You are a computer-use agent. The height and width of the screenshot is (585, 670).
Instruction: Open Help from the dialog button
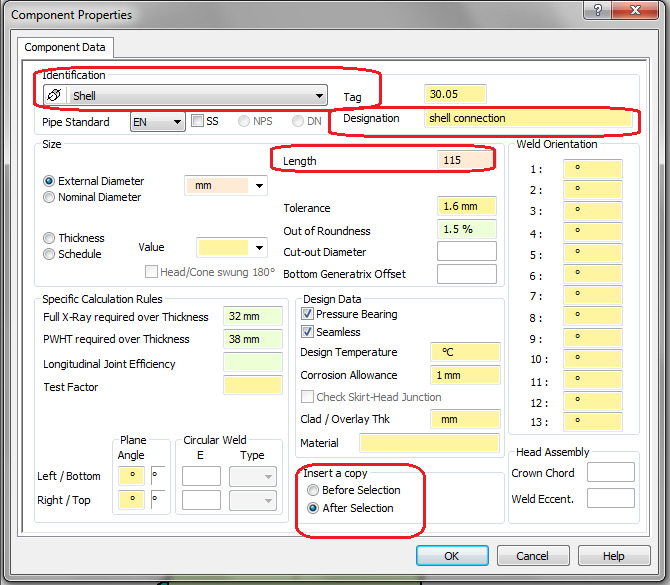(614, 556)
